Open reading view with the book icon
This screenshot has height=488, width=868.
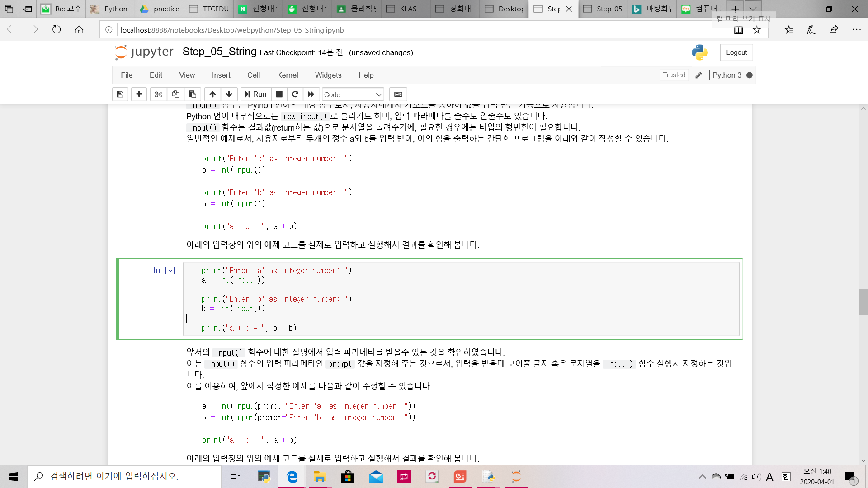click(738, 30)
